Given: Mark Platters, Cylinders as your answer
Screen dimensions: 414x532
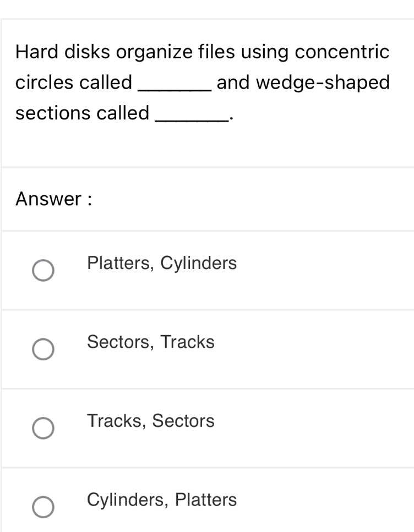Looking at the screenshot, I should point(161,264).
